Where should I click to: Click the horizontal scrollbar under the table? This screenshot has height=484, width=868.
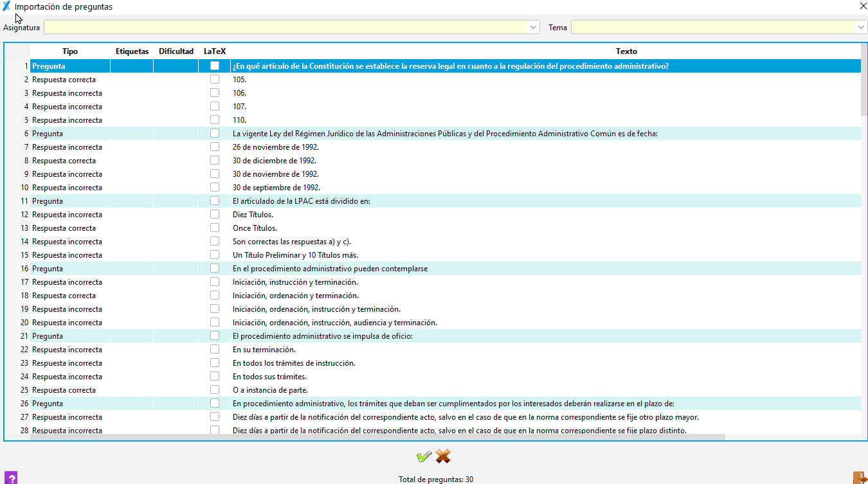click(x=377, y=437)
